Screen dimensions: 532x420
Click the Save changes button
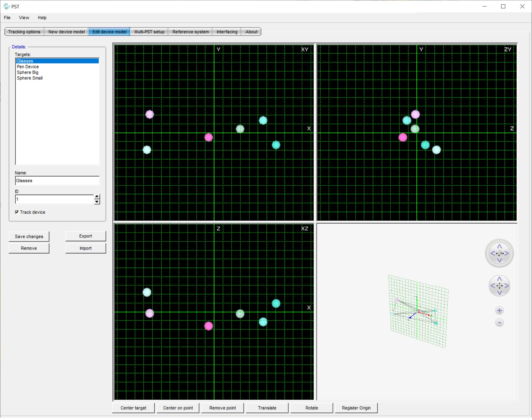tap(29, 237)
